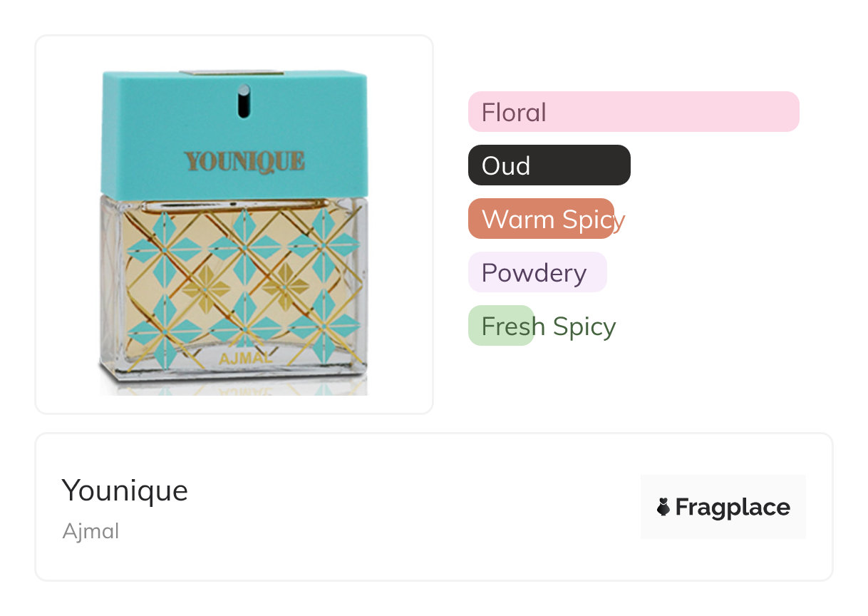Select the Warm Spicy accord bar

click(x=541, y=219)
